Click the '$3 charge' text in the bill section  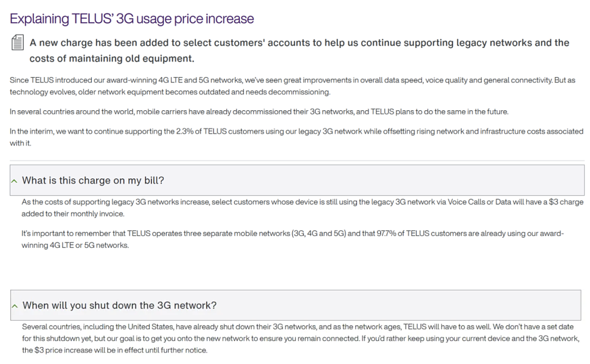tap(566, 202)
